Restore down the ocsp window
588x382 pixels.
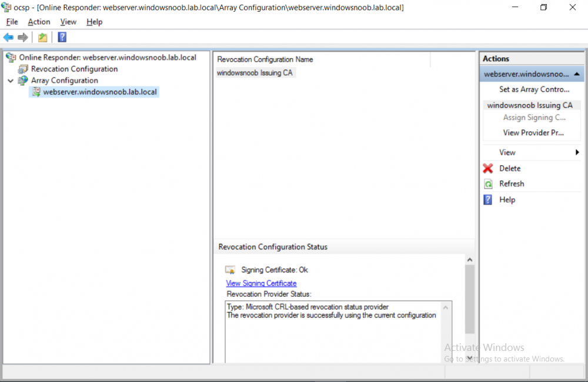[543, 7]
